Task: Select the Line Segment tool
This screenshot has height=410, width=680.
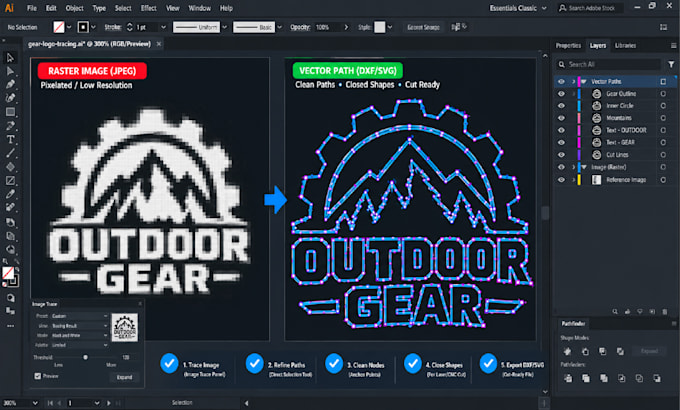Action: tap(10, 153)
